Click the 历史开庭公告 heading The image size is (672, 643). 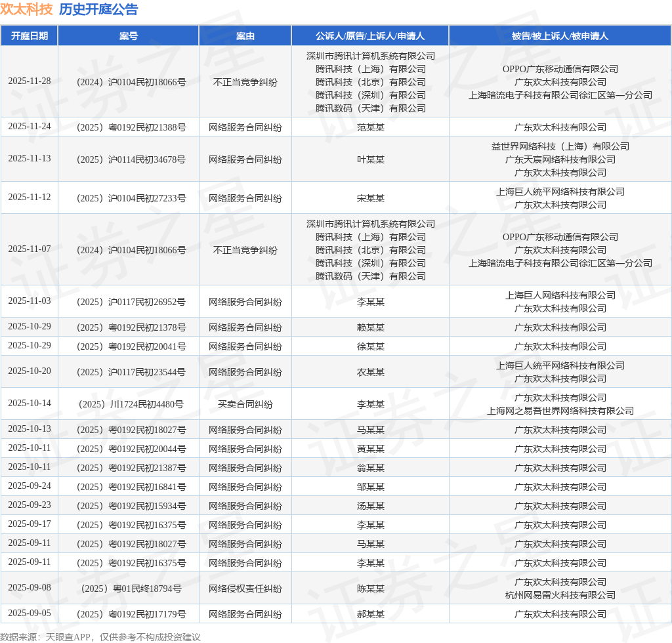point(98,9)
